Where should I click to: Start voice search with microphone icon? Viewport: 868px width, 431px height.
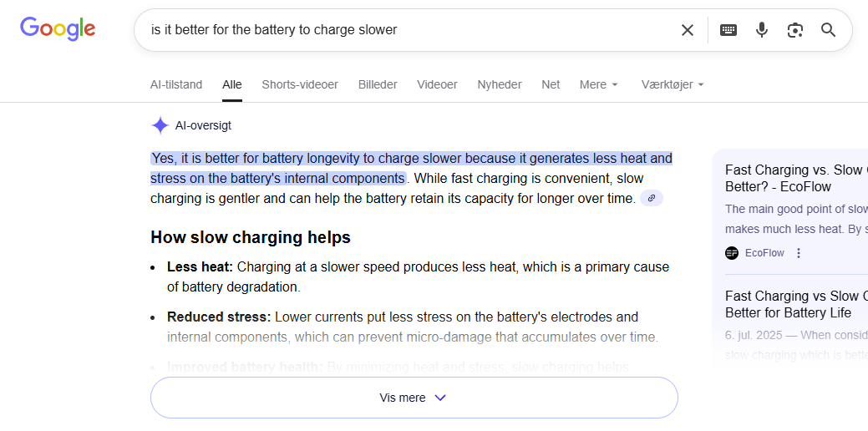coord(762,30)
